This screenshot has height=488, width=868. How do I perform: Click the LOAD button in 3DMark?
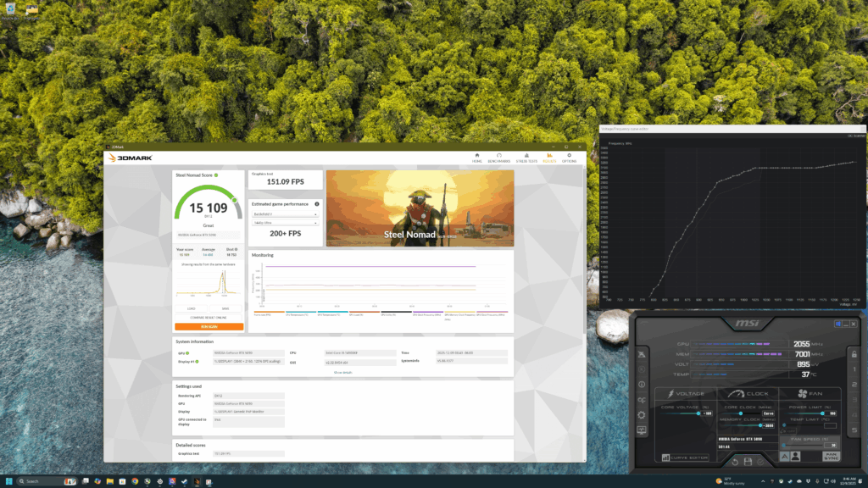point(191,308)
